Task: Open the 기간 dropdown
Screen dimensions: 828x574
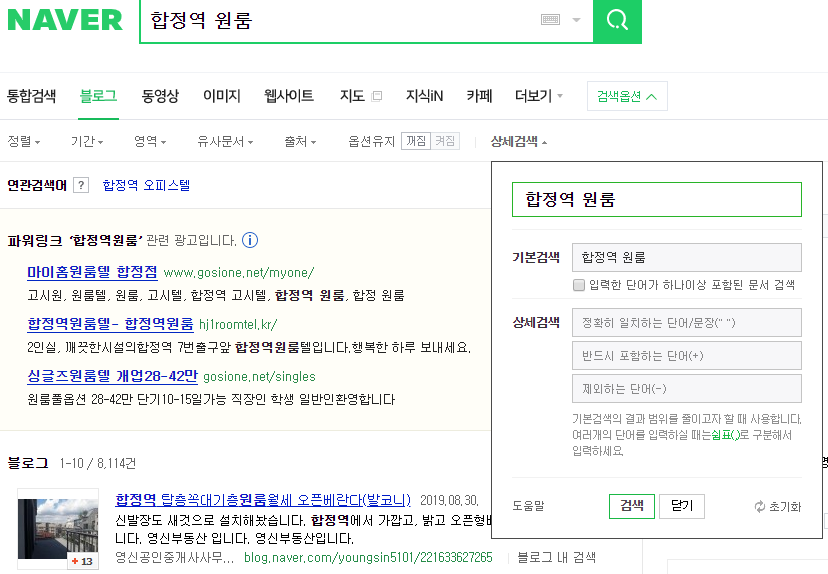Action: (87, 142)
